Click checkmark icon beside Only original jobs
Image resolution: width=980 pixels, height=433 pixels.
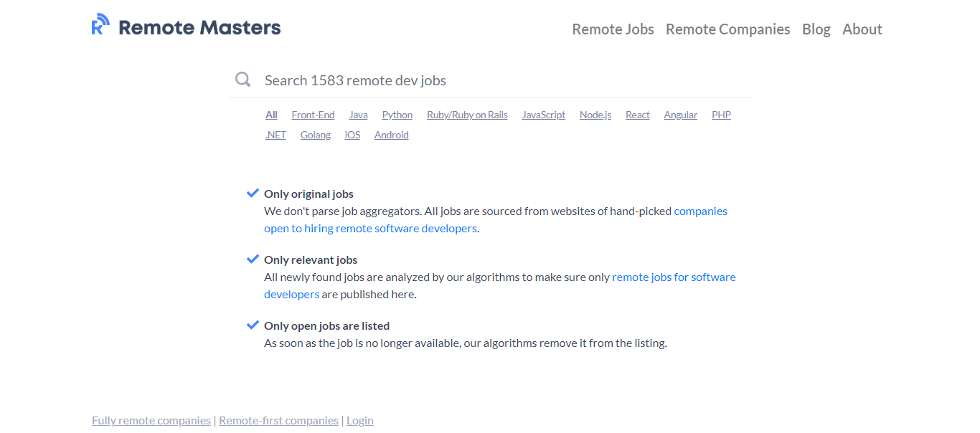click(x=253, y=193)
